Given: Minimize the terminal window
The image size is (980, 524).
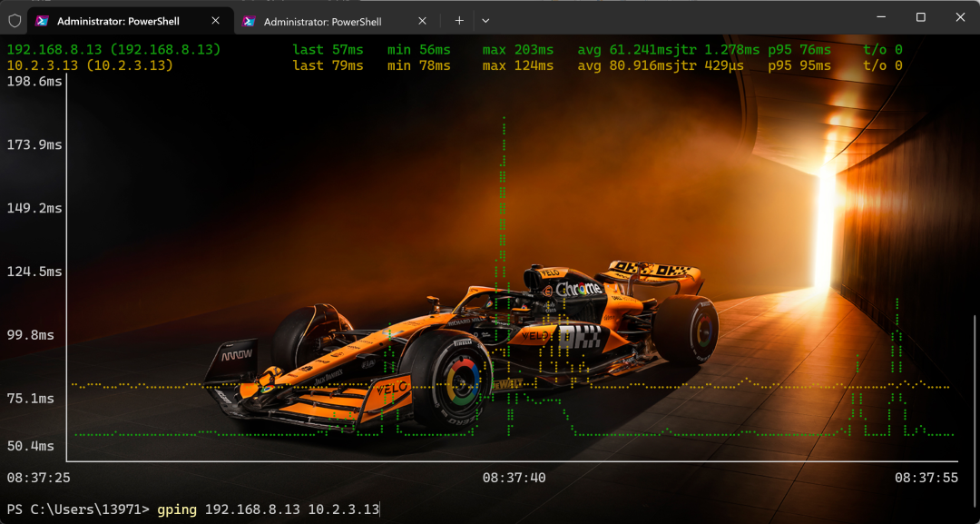Looking at the screenshot, I should coord(881,17).
